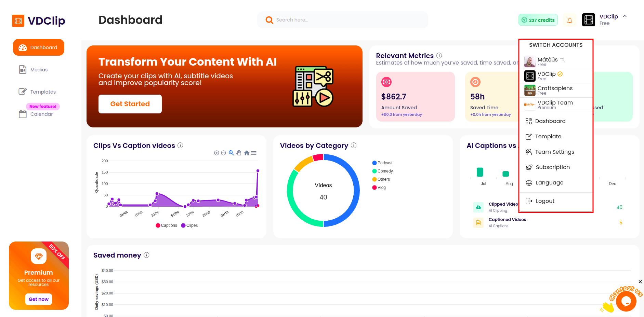
Task: Click the zoom out icon on Clips chart
Action: (223, 153)
